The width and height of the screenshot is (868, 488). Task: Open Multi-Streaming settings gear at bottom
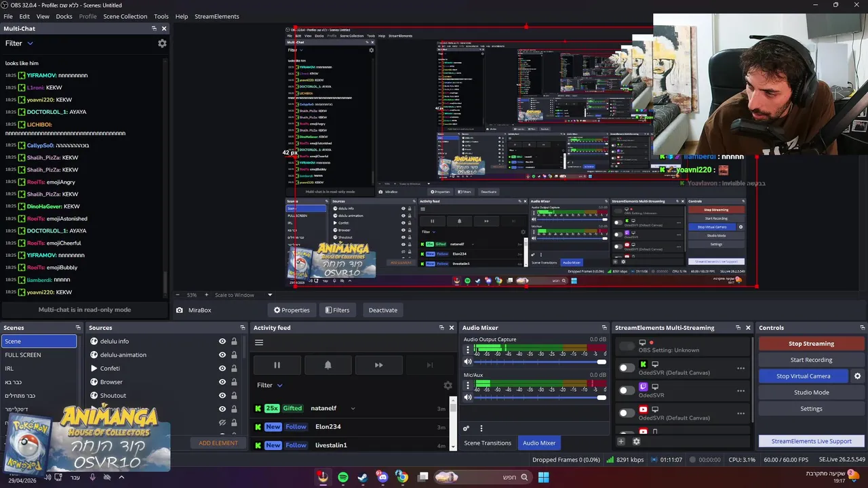(x=636, y=441)
